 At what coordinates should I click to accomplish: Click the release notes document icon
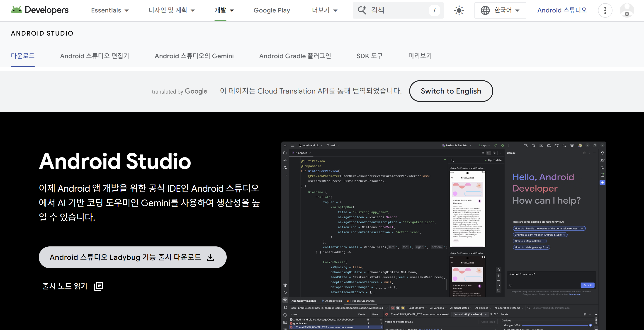[99, 286]
